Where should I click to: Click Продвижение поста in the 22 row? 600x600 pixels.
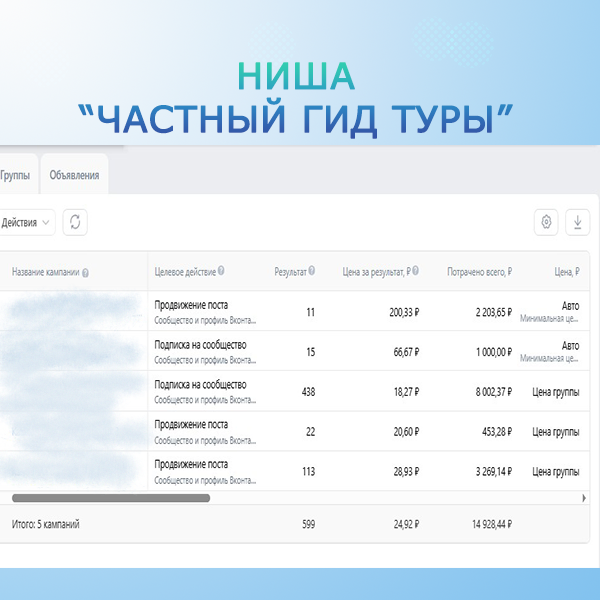(191, 424)
